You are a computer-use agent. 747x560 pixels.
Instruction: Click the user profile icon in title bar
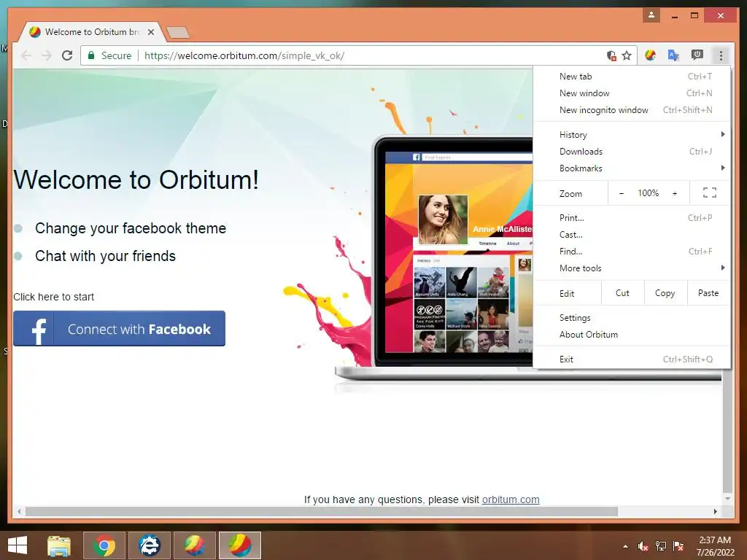pyautogui.click(x=651, y=16)
